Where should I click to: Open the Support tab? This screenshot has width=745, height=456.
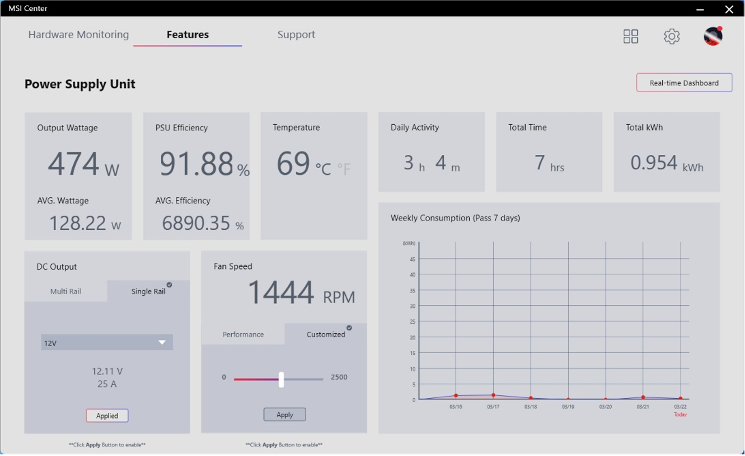(x=296, y=35)
